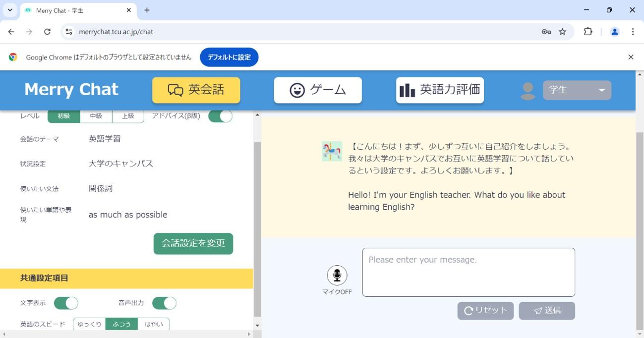Turn off the 音声出力 toggle

tap(164, 303)
